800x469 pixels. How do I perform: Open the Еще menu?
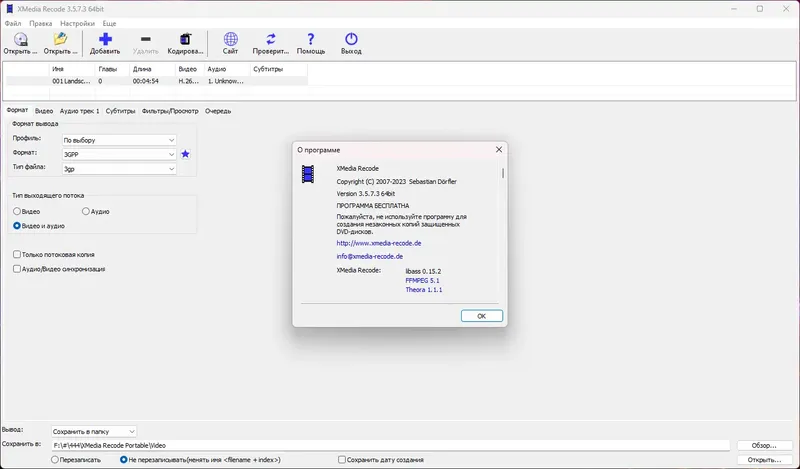pos(109,23)
